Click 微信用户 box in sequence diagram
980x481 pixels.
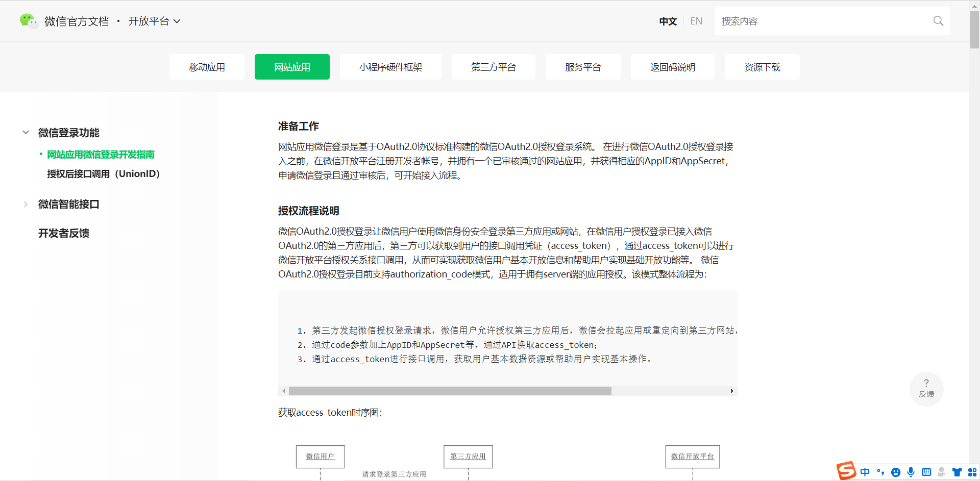(x=320, y=457)
